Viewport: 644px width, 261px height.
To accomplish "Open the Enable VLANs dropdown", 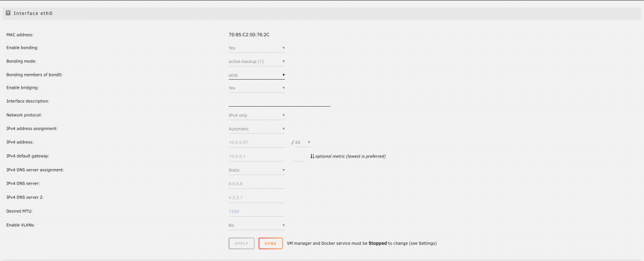I will 257,225.
